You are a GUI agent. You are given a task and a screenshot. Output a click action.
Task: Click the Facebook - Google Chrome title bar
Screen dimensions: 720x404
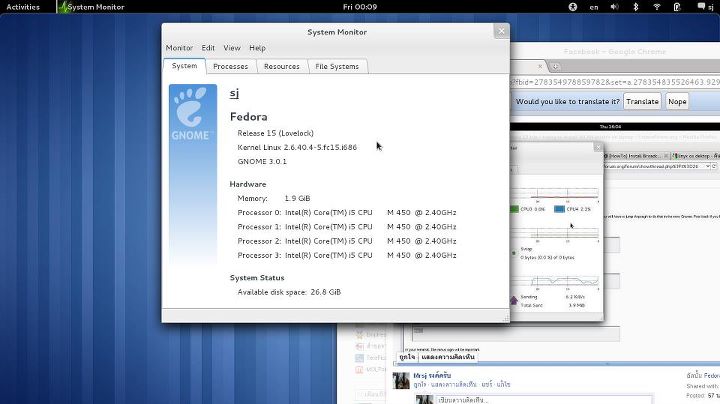pyautogui.click(x=615, y=51)
